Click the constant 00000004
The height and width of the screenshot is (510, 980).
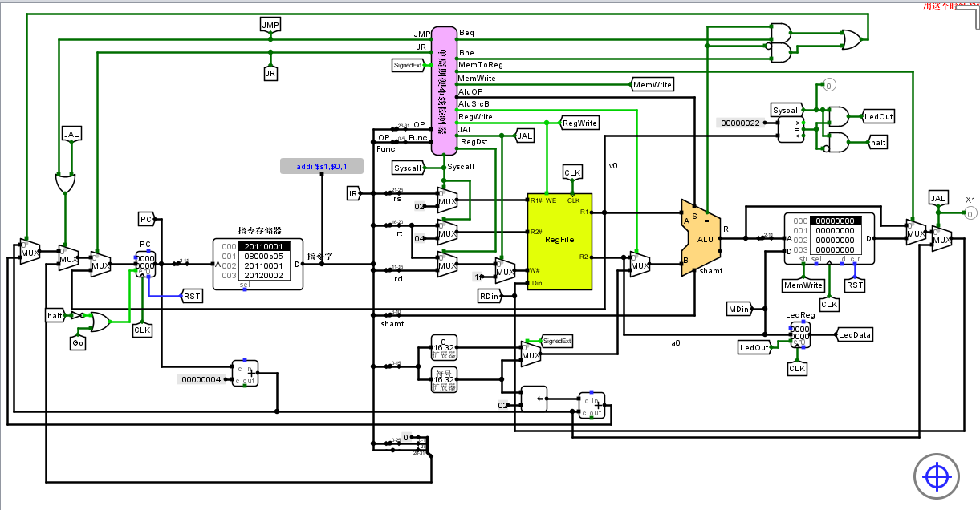tap(203, 379)
